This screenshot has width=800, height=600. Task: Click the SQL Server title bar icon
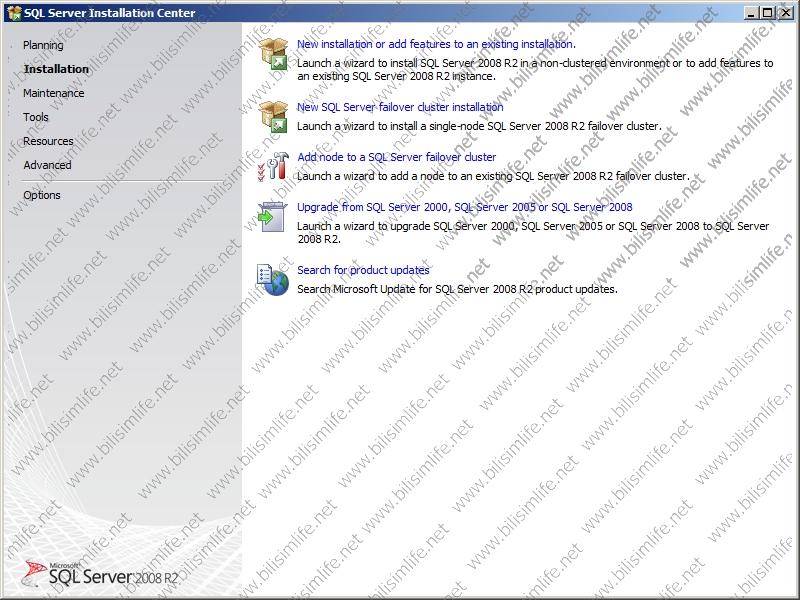tap(14, 12)
